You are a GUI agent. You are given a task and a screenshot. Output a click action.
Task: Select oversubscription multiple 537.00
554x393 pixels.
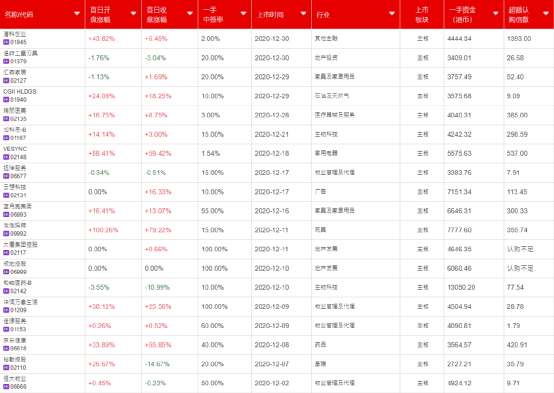click(517, 153)
